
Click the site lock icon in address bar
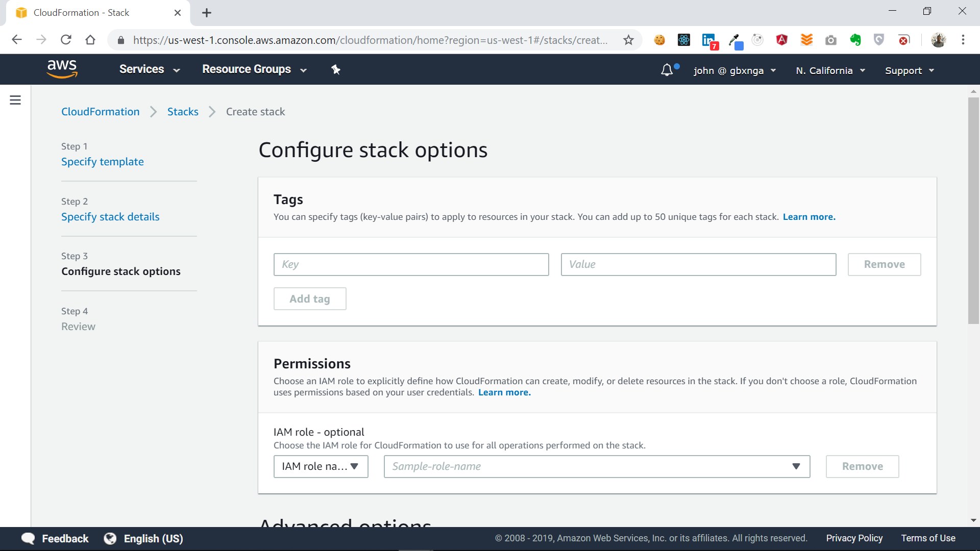coord(121,40)
